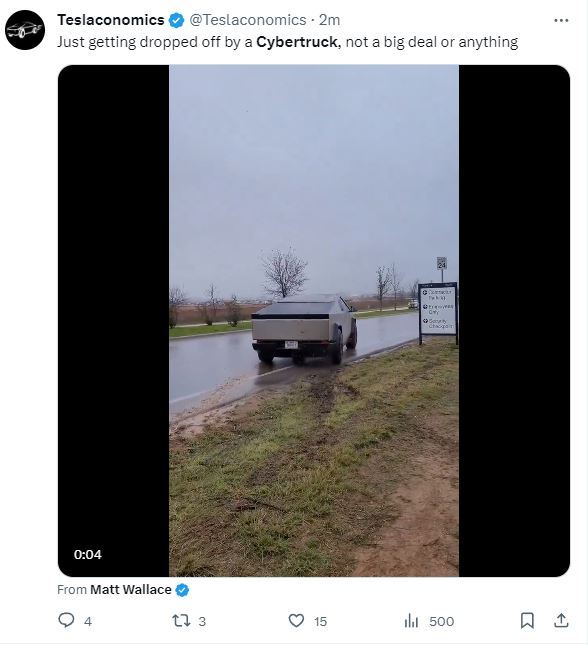Share the tweet via upload icon

click(x=560, y=620)
